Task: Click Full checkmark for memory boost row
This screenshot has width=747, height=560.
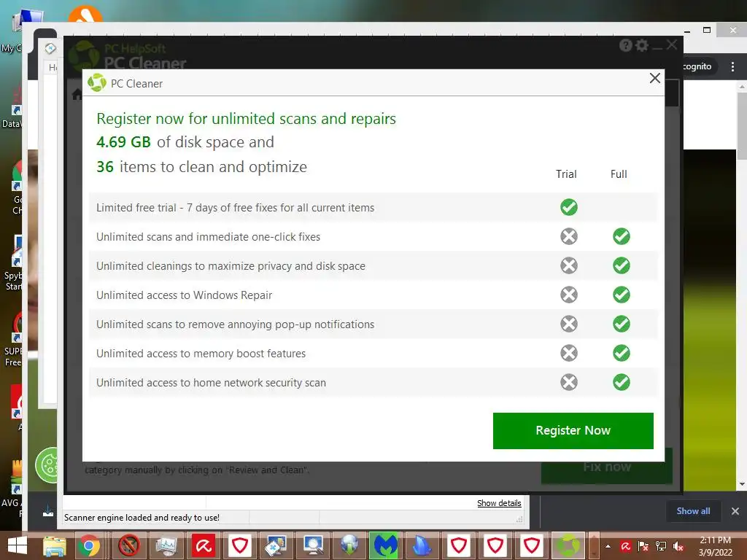Action: click(x=622, y=353)
